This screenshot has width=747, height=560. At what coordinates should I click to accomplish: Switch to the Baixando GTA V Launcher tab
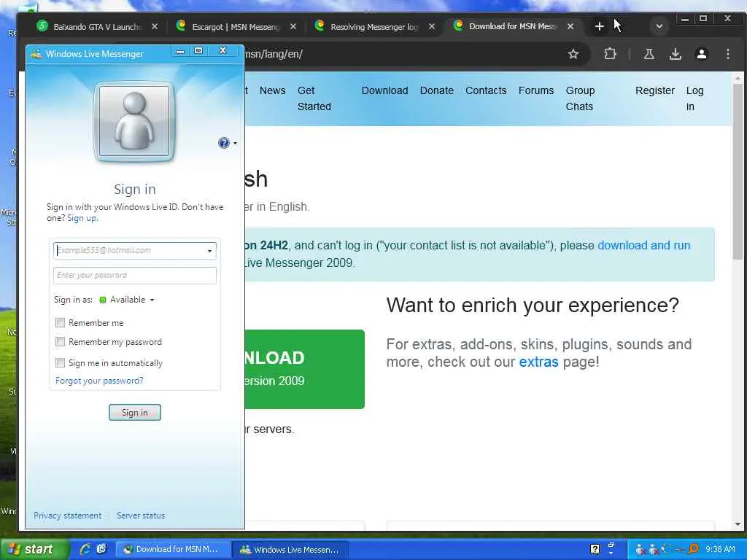(97, 27)
